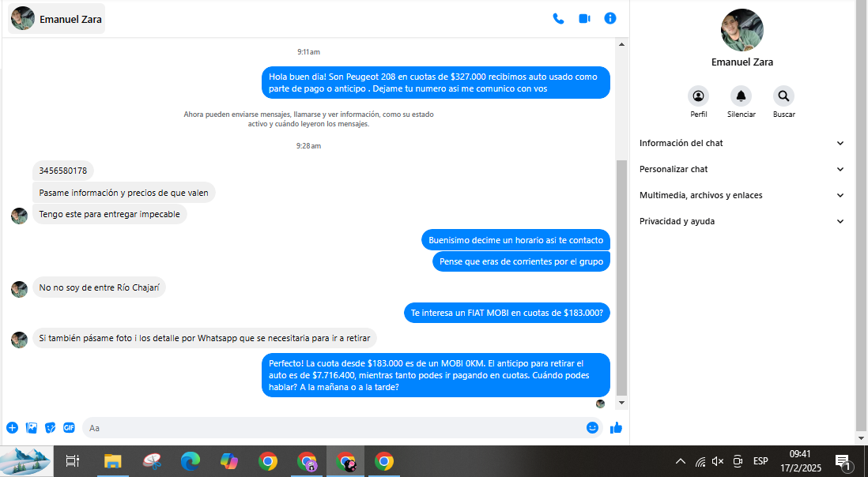Toggle the conversation information panel icon
Screen dimensions: 868x477
(x=610, y=18)
